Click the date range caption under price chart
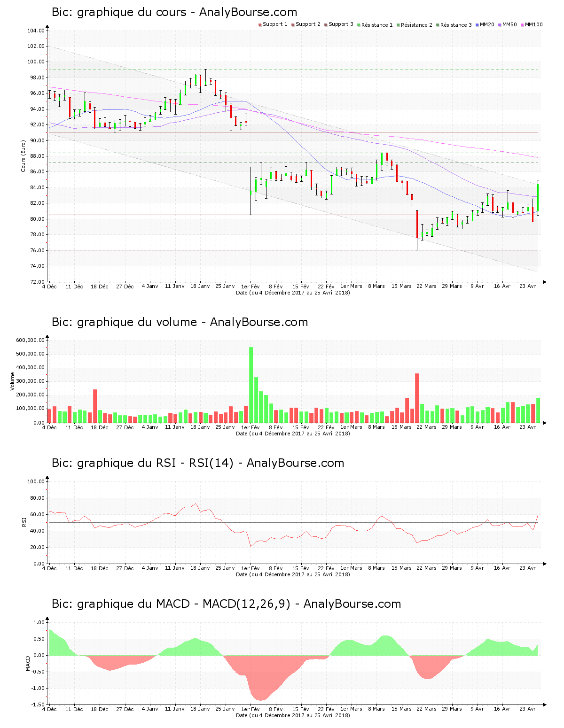564x728 pixels. (293, 293)
